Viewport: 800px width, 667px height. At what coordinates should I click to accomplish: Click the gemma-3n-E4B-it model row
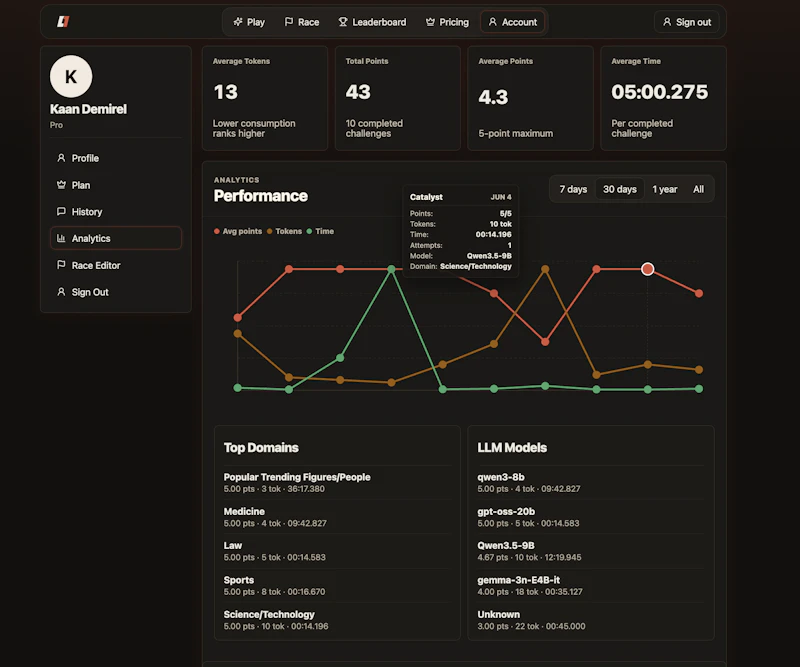(x=591, y=585)
